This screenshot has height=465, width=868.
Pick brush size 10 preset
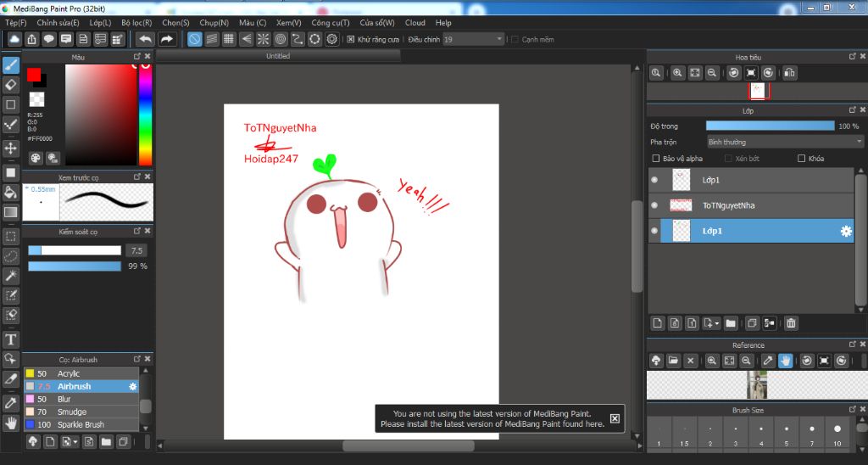click(837, 434)
